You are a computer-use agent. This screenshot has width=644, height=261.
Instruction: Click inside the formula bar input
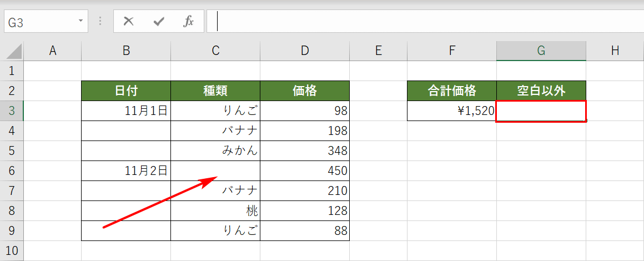[x=425, y=21]
